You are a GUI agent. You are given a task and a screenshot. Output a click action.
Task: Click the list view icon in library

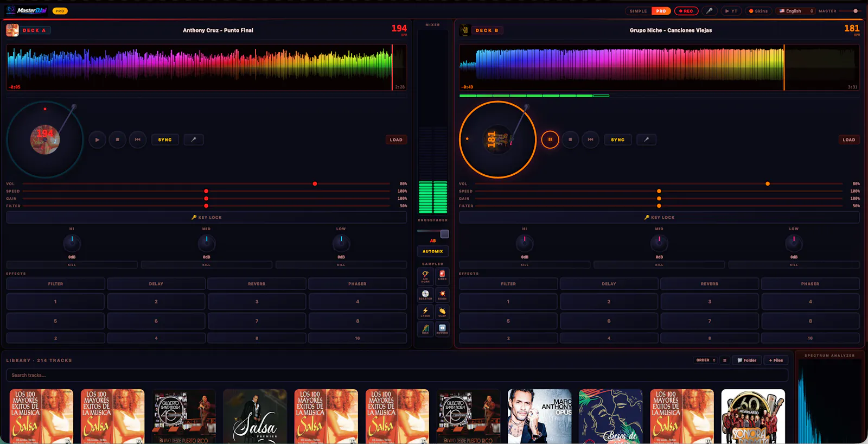coord(725,360)
